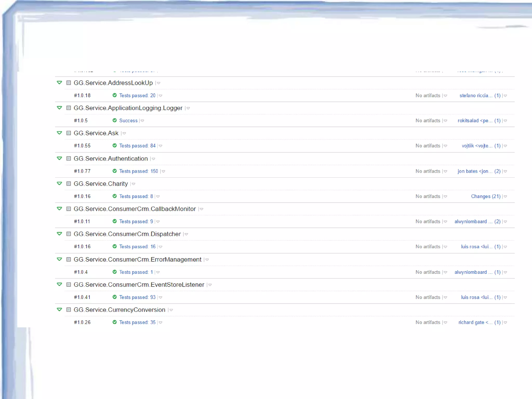Screen dimensions: 532x399
Task: Click green status icon for Tests passed: 93
Action: click(x=115, y=297)
